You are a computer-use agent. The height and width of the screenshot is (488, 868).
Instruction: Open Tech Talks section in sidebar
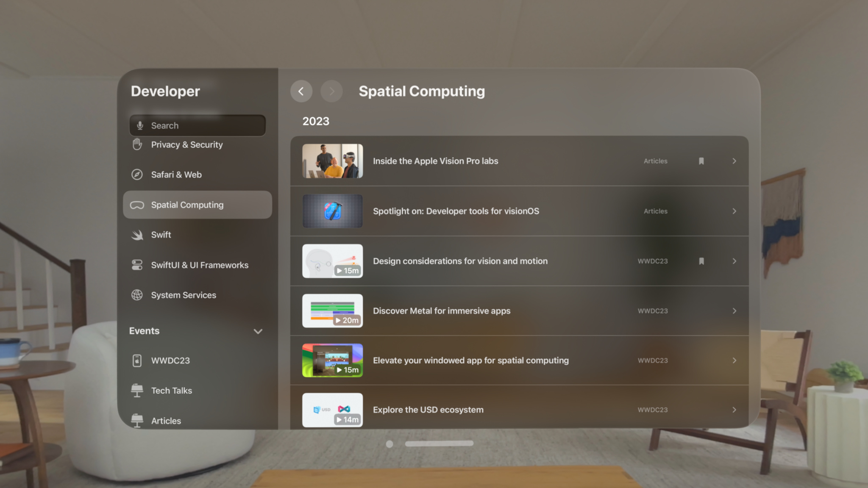coord(171,390)
